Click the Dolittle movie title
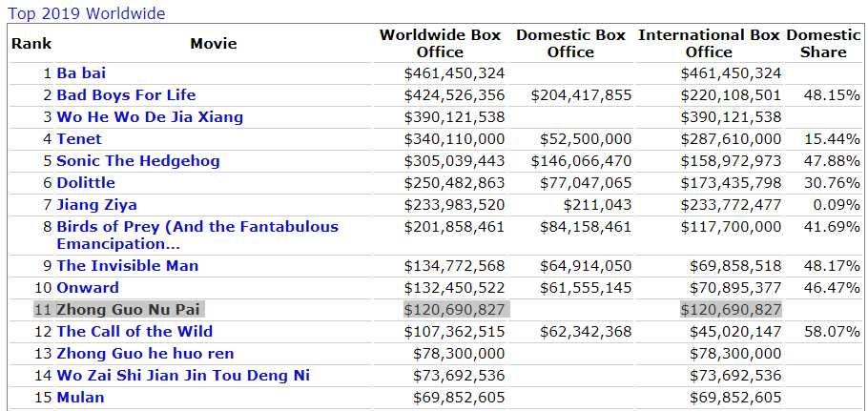The height and width of the screenshot is (411, 868). [x=86, y=183]
